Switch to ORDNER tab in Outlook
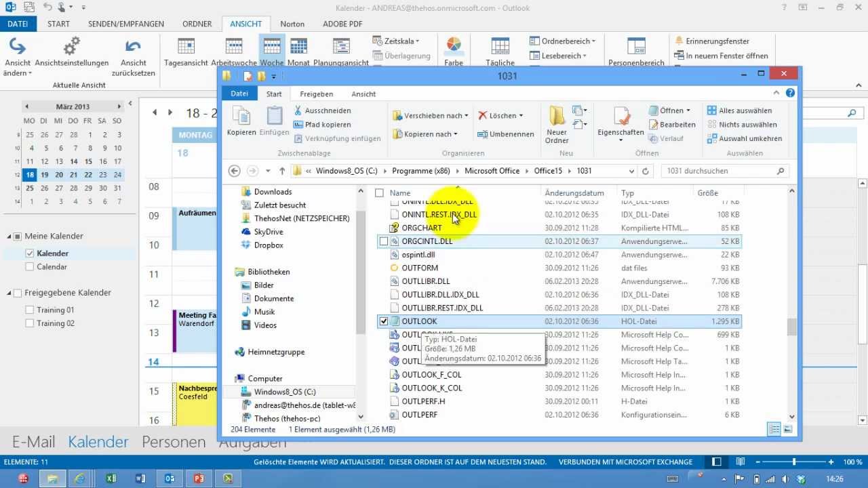Screen dimensions: 868x488 [x=197, y=24]
